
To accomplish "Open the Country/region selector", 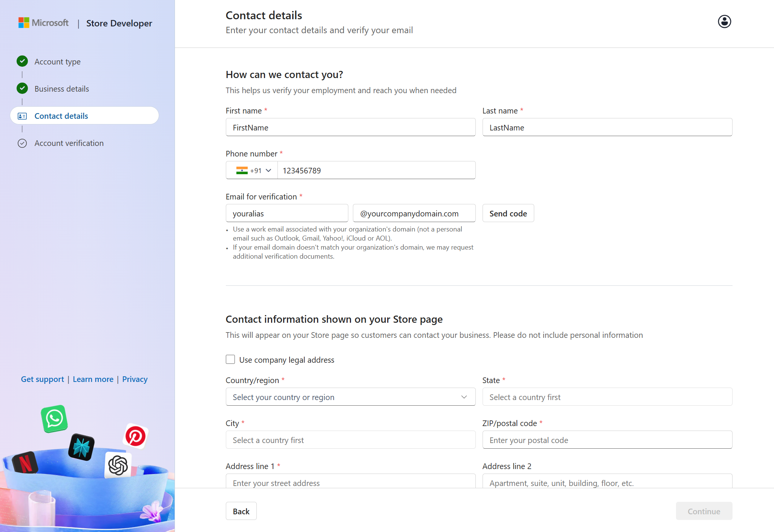I will point(350,397).
